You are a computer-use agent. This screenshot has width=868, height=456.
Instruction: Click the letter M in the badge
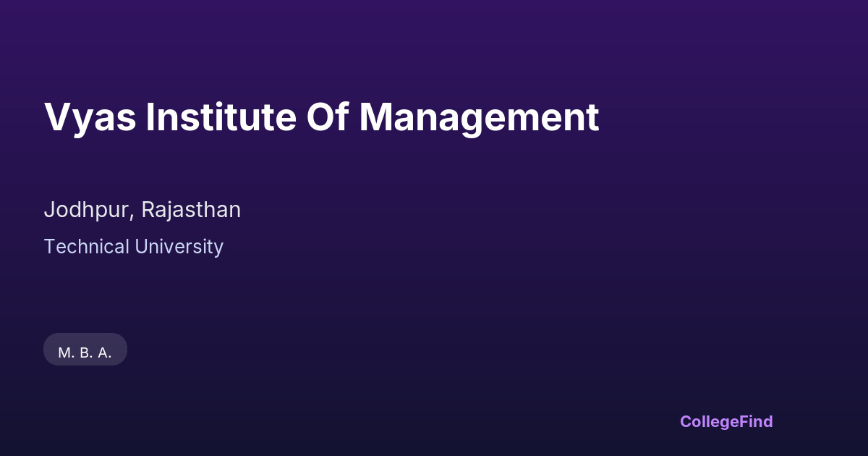(x=64, y=353)
